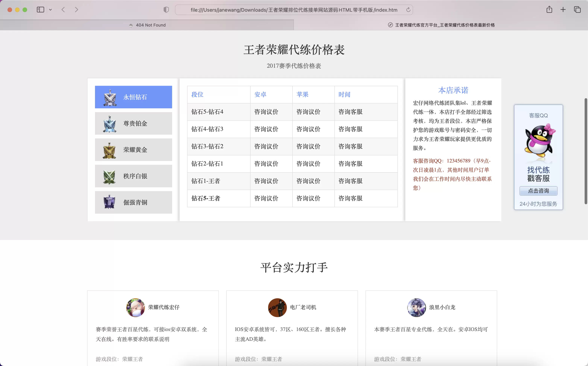This screenshot has width=588, height=366.
Task: Reload the page with the refresh icon
Action: click(x=408, y=10)
